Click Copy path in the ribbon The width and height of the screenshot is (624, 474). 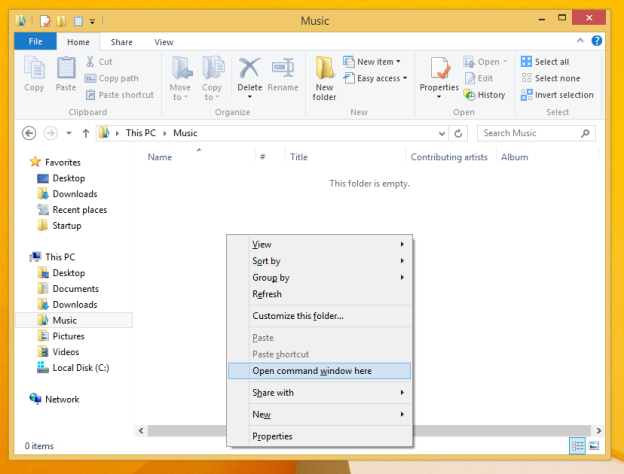click(112, 78)
